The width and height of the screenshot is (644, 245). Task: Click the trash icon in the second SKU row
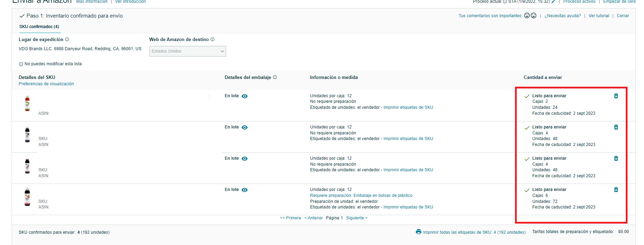click(616, 127)
